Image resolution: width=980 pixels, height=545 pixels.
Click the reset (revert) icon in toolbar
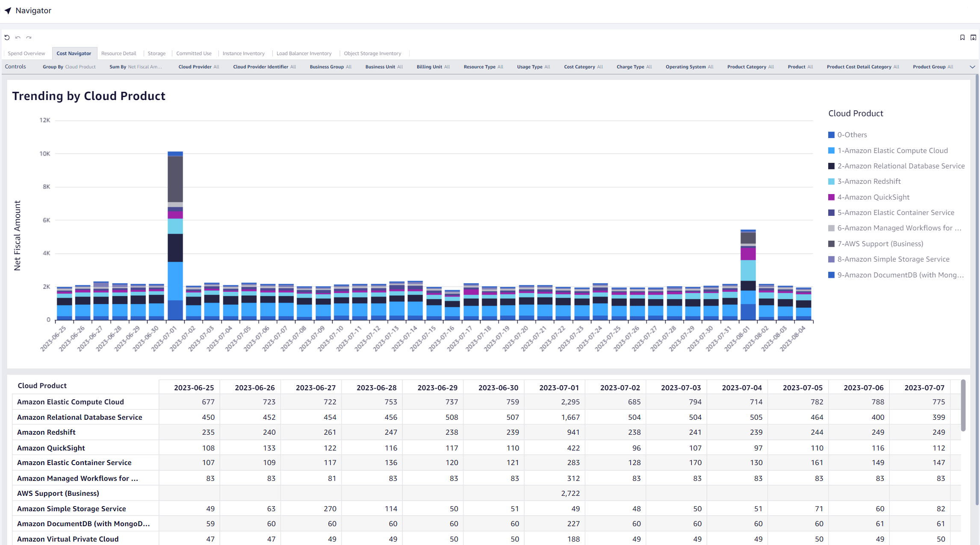(x=7, y=38)
